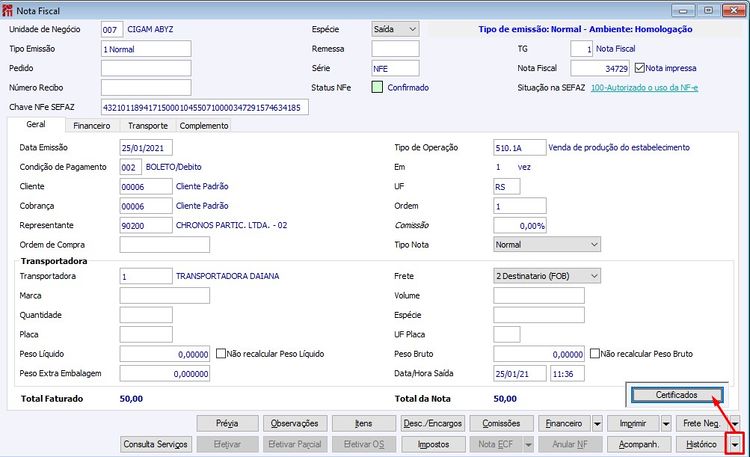Click the UF field RS
Screen dimensions: 750x457
click(x=507, y=187)
